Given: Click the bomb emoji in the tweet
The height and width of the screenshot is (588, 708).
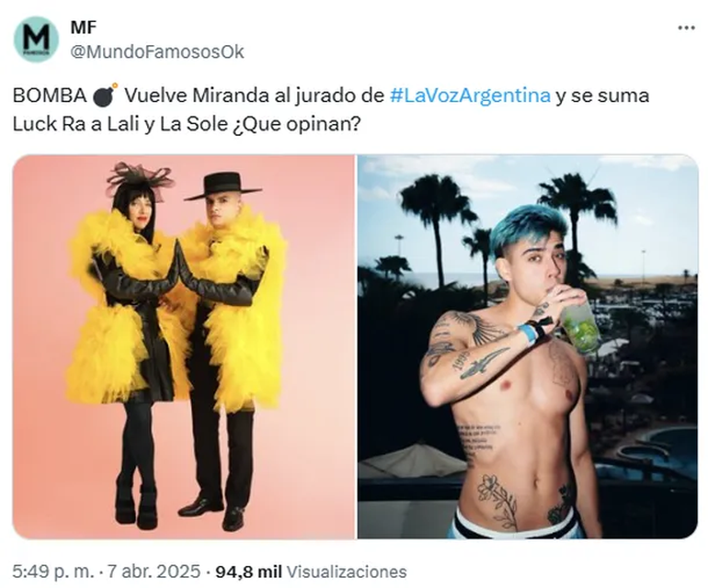Looking at the screenshot, I should tap(105, 96).
